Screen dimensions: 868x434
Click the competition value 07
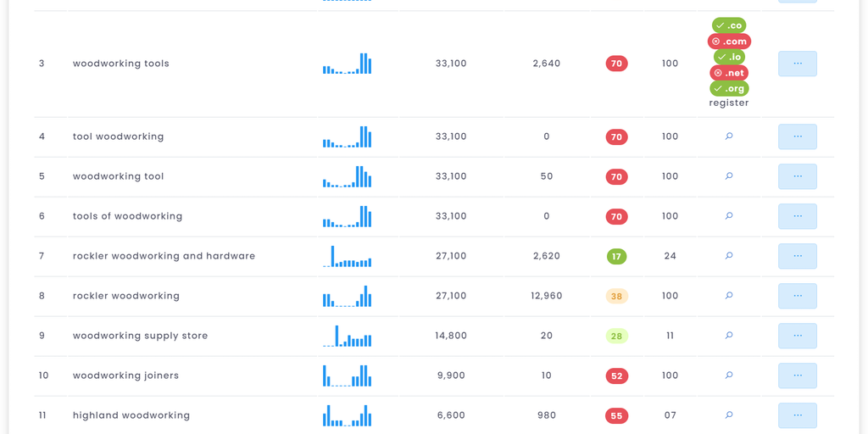point(670,415)
